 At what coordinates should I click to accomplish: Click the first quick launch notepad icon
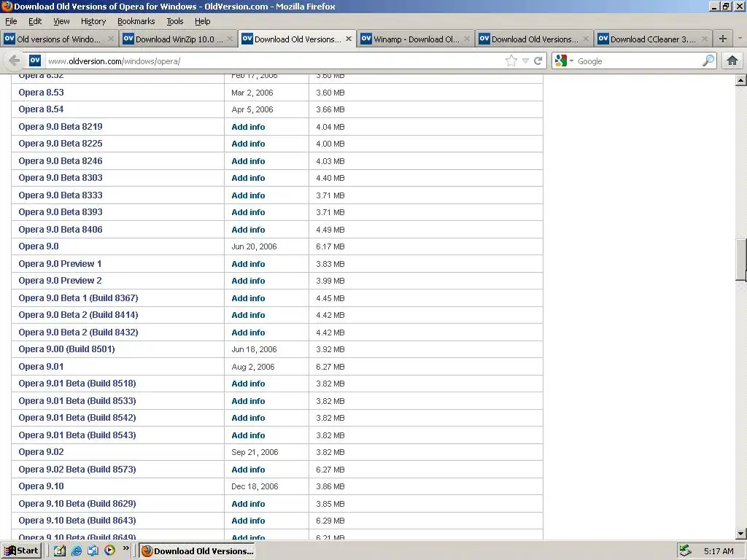pos(60,551)
